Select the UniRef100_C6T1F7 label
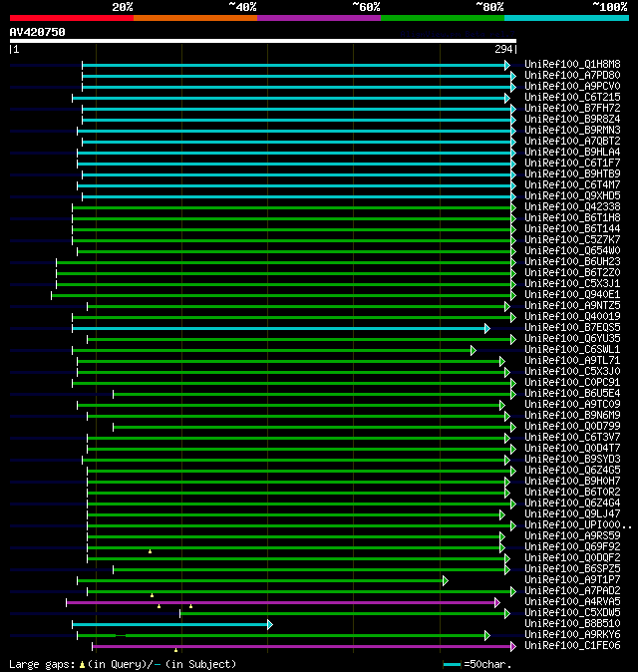The width and height of the screenshot is (638, 672). pos(572,163)
